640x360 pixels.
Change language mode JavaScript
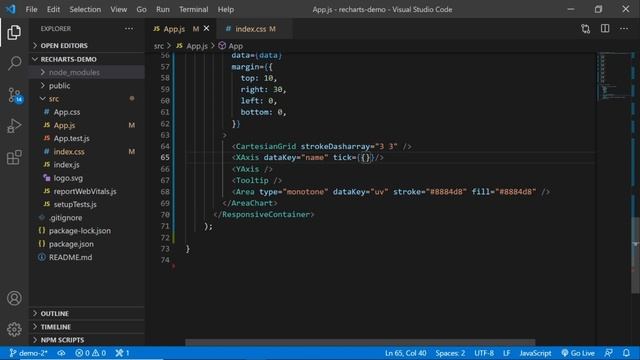click(x=535, y=353)
